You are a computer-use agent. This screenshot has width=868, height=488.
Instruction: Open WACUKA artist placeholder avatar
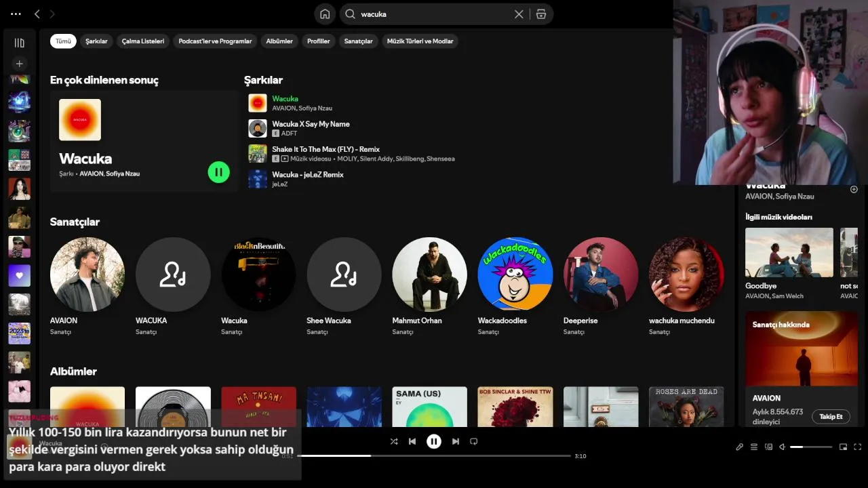pyautogui.click(x=173, y=274)
